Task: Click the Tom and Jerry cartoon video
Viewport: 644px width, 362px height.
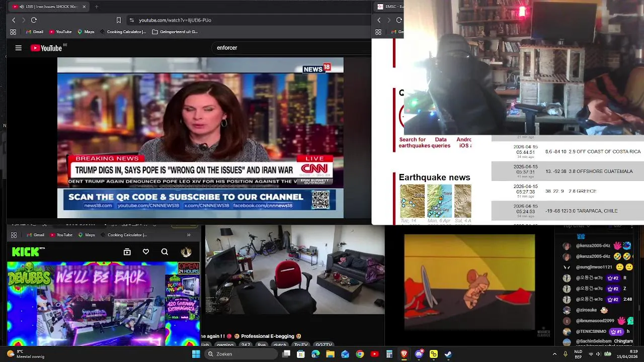Action: [469, 282]
